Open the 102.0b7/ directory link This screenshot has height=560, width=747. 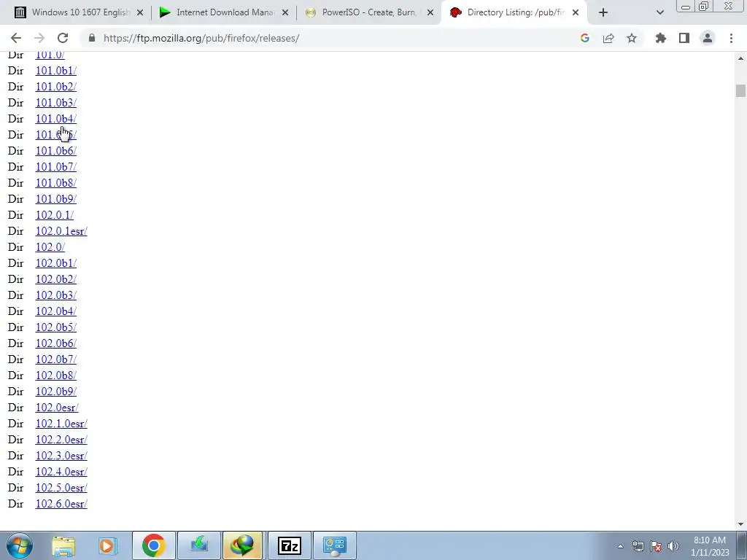(x=55, y=359)
